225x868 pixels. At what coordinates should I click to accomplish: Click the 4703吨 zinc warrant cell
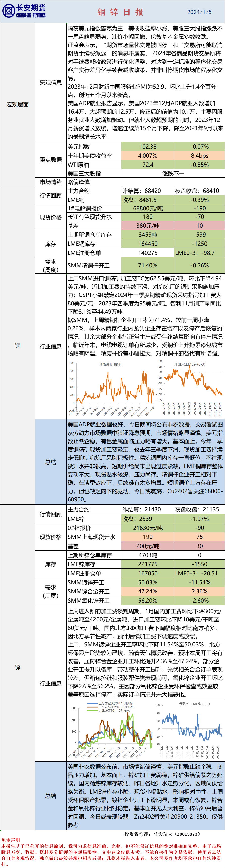point(148,555)
